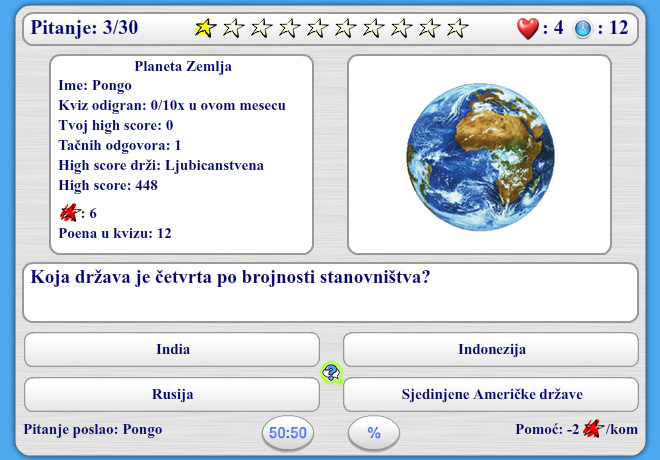This screenshot has height=460, width=660.
Task: Choose the answer India
Action: pyautogui.click(x=172, y=349)
